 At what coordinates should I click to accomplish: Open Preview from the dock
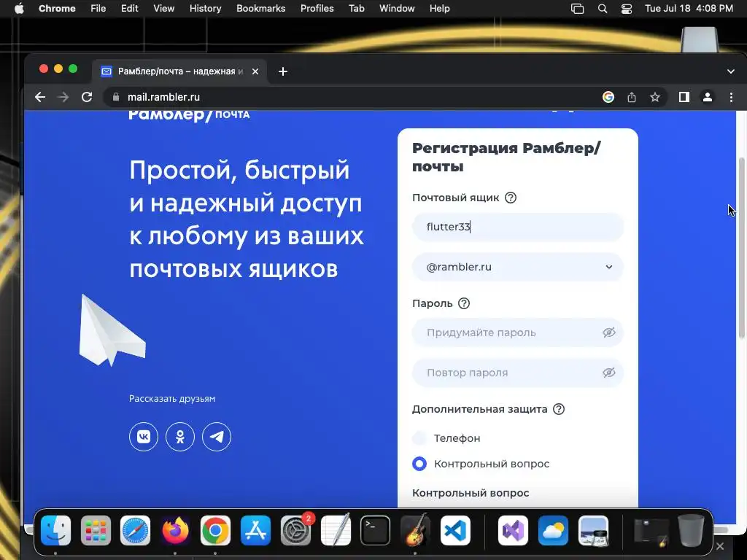[593, 530]
